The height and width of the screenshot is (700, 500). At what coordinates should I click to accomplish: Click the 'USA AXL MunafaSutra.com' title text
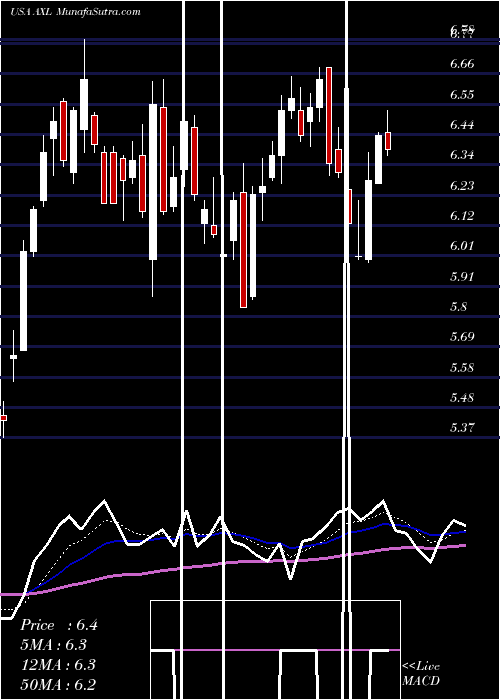tap(75, 12)
